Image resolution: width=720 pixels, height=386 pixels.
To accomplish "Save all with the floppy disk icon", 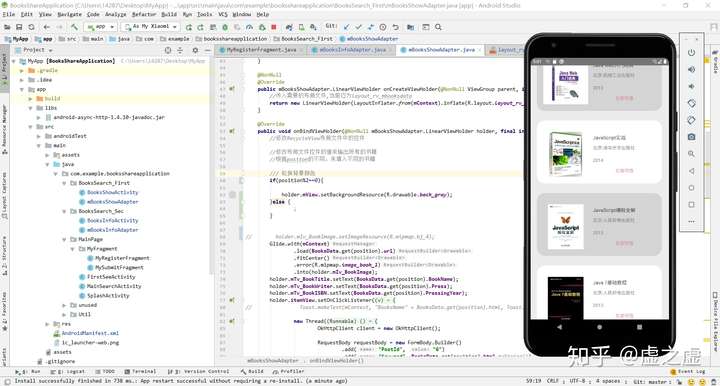I will (19, 27).
